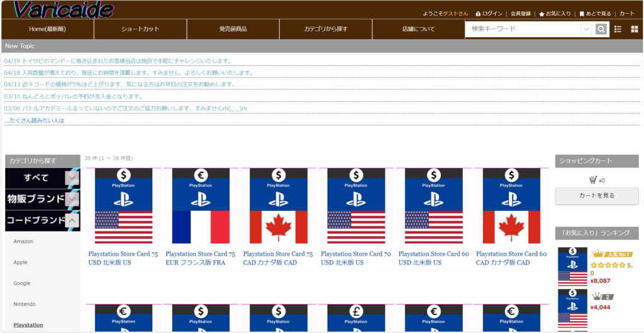Open Playstation Store Card 75 EUR thumbnail

[x=201, y=206]
